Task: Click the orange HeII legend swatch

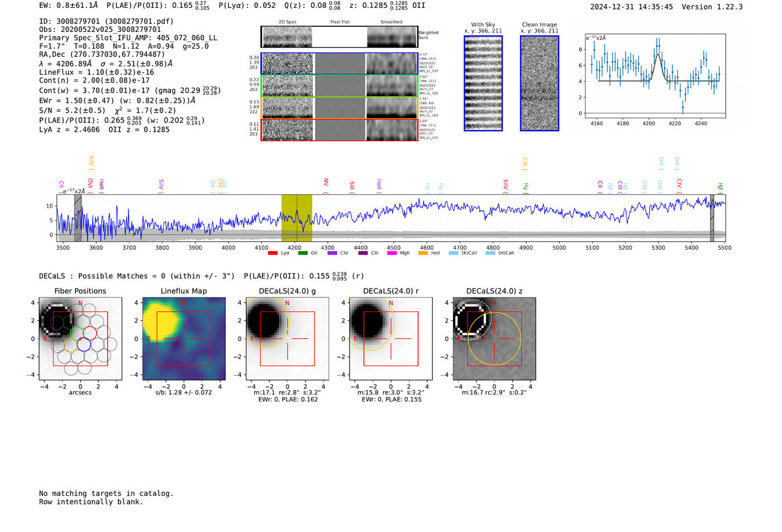Action: (423, 253)
